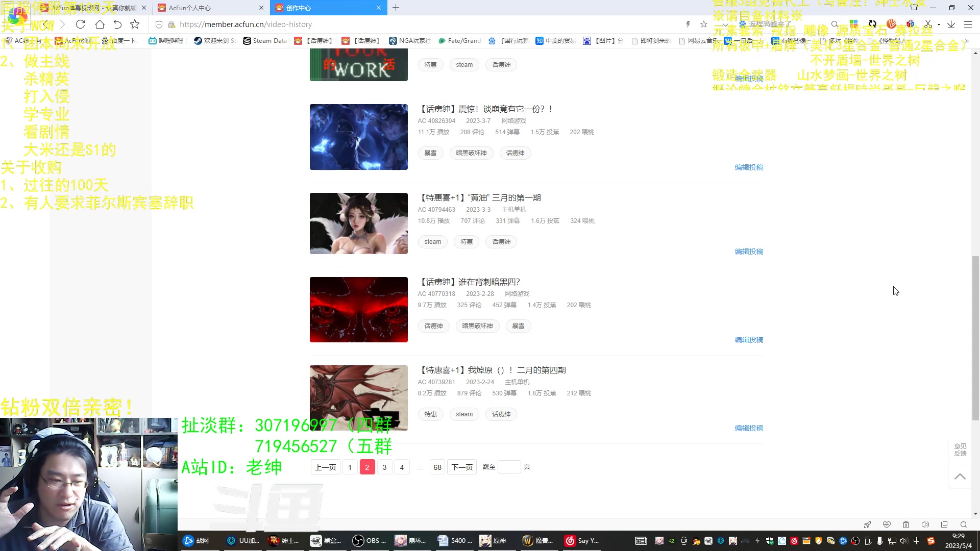
Task: Jump to last page 68
Action: click(x=437, y=467)
